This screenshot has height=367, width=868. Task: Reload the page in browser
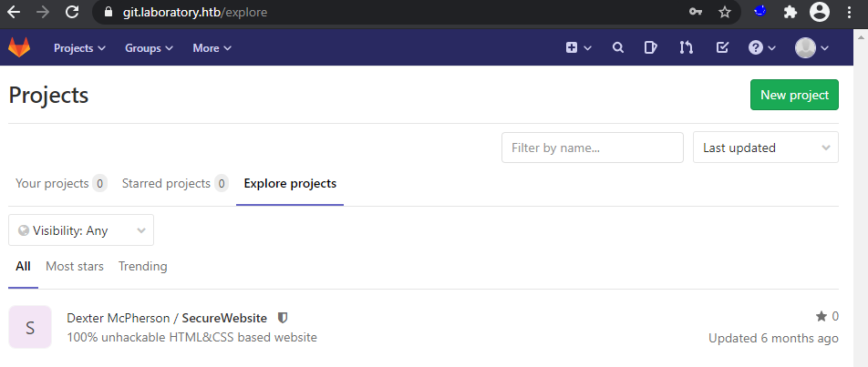tap(71, 13)
